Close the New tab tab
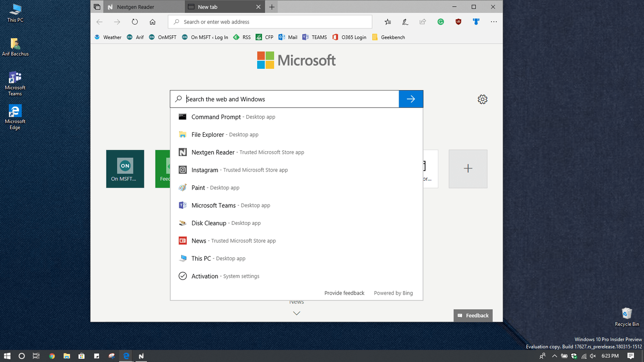This screenshot has width=644, height=362. coord(258,7)
